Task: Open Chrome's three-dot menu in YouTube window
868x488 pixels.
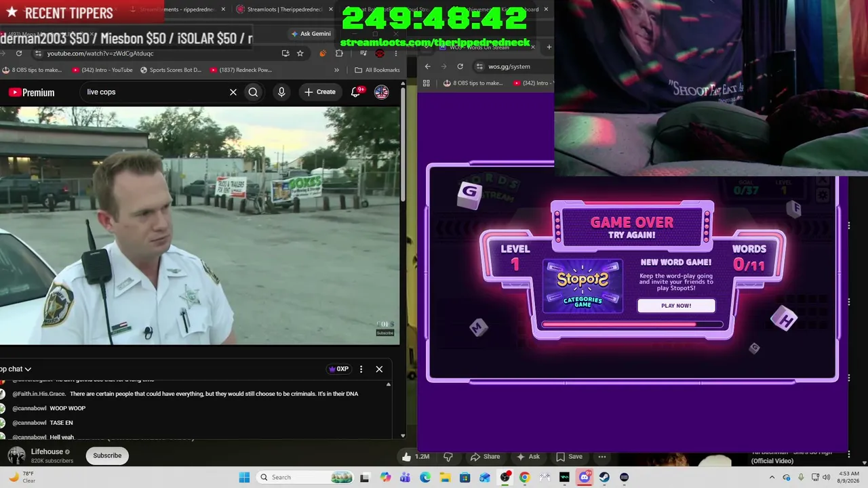Action: point(395,54)
